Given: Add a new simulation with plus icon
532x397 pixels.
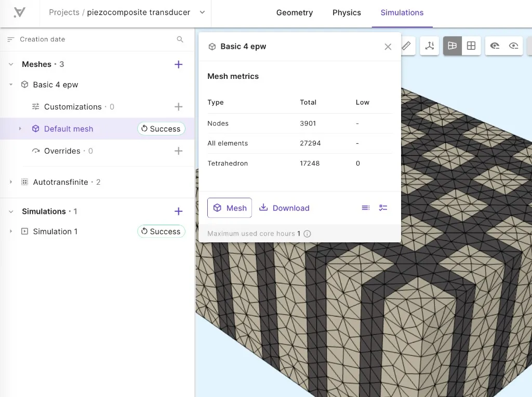Looking at the screenshot, I should click(x=179, y=211).
